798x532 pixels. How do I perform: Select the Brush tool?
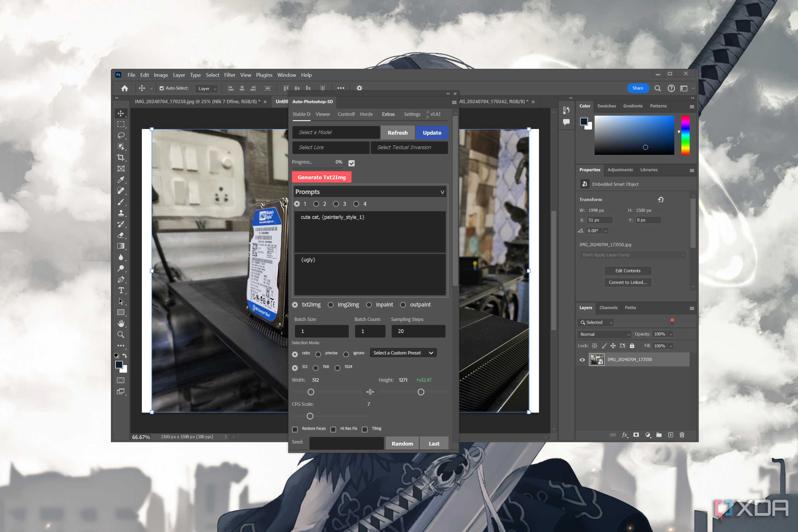point(121,202)
